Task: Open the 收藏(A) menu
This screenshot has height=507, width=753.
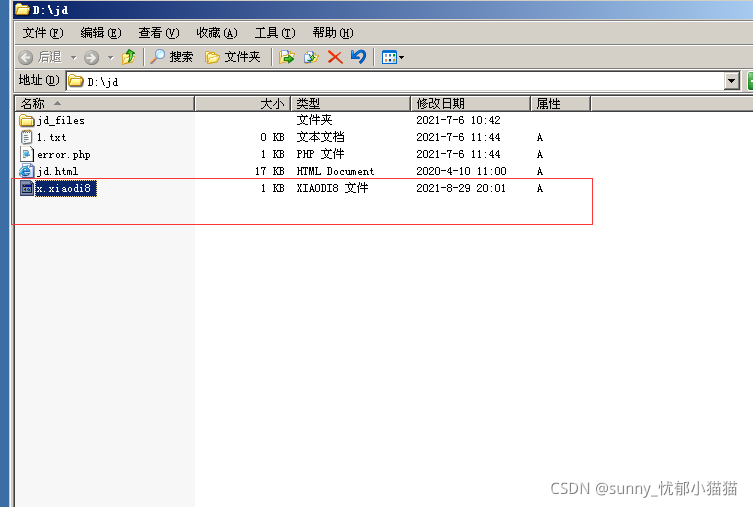Action: point(217,33)
